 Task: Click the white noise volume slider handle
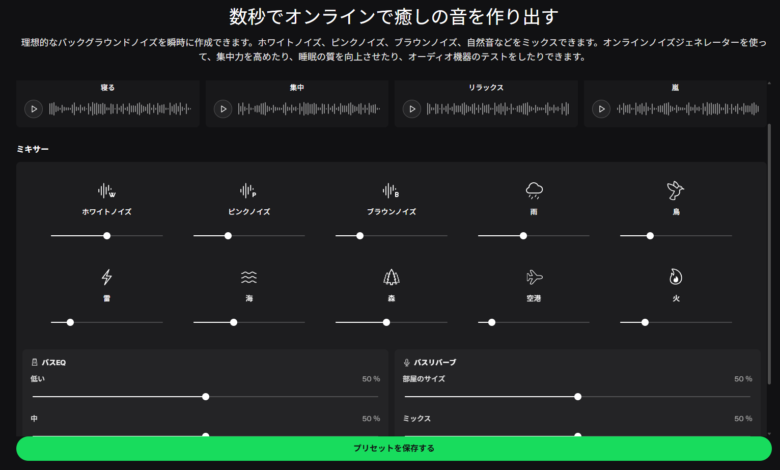pyautogui.click(x=107, y=236)
